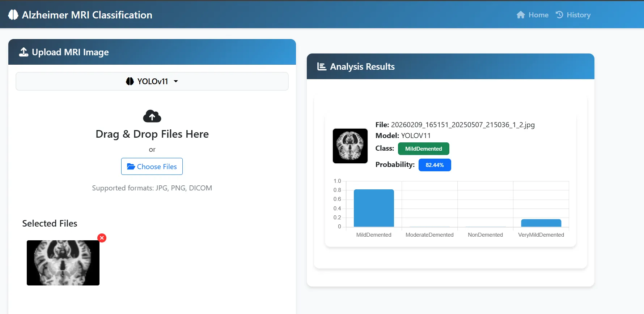Image resolution: width=644 pixels, height=314 pixels.
Task: Click the file name 20260209_165151_20250507_215036_1_2.jpg
Action: coord(463,125)
